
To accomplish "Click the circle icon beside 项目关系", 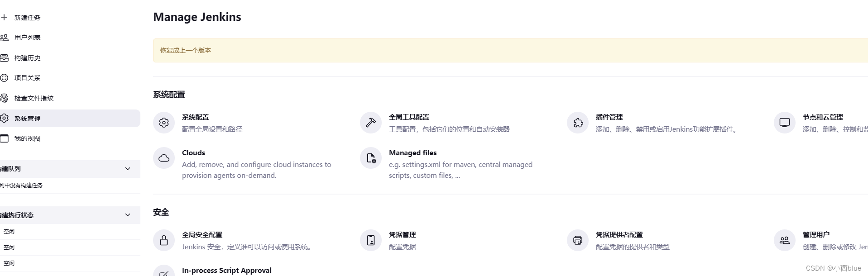I will [4, 78].
